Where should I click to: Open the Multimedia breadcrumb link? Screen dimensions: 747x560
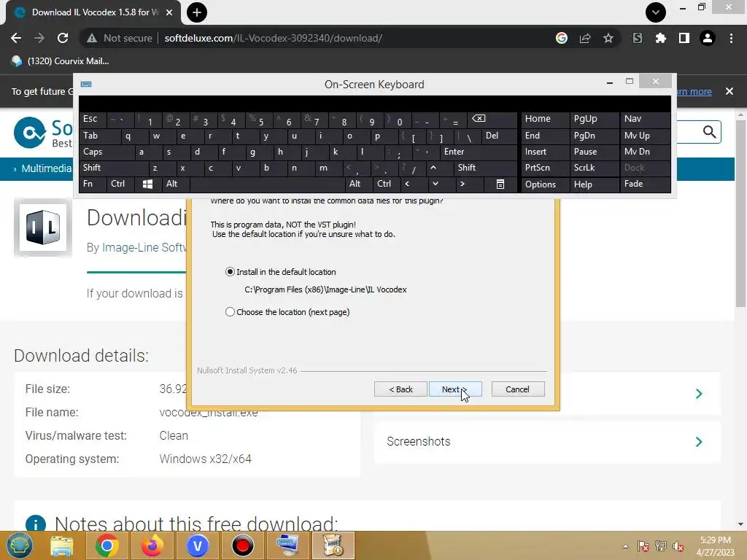pos(46,168)
